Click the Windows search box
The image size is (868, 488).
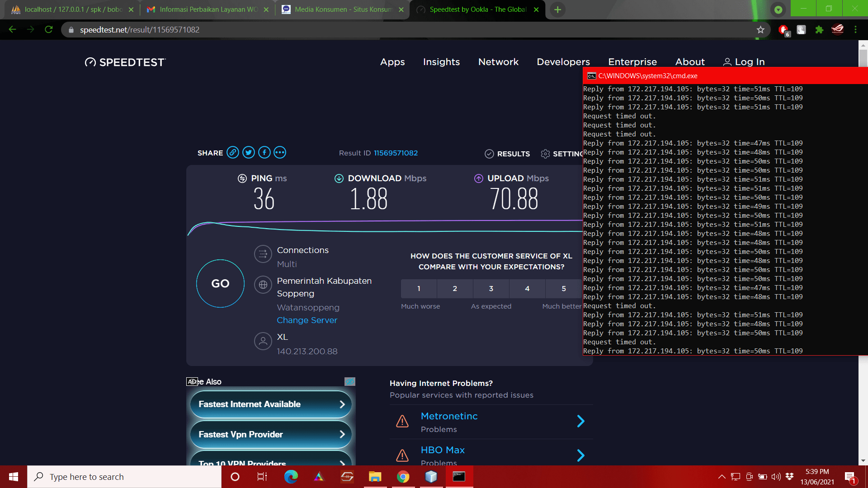124,477
